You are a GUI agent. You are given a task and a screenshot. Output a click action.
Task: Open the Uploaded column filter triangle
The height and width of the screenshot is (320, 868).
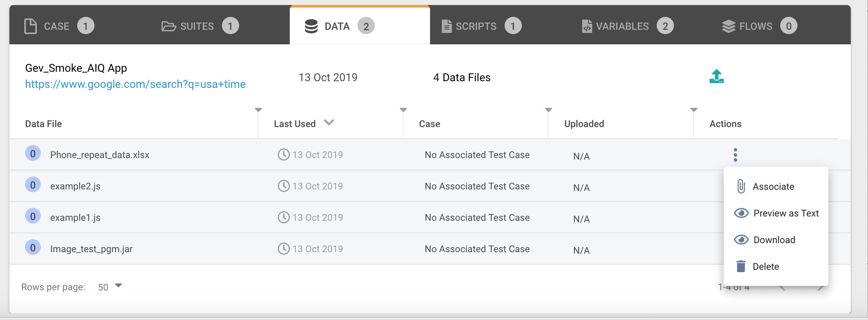(x=694, y=110)
